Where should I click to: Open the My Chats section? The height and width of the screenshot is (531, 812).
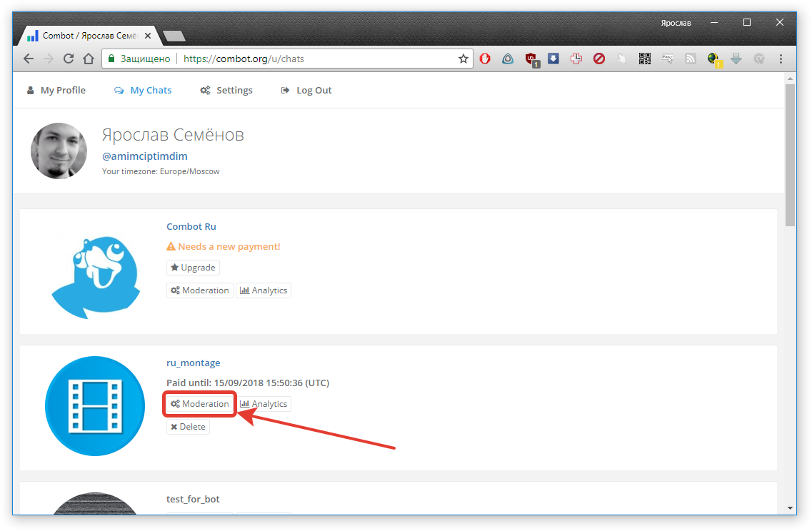143,90
